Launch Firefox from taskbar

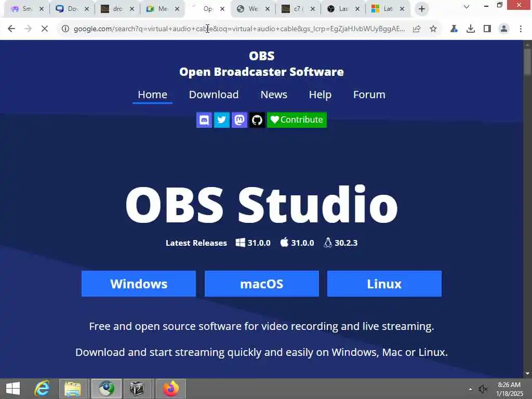coord(170,389)
